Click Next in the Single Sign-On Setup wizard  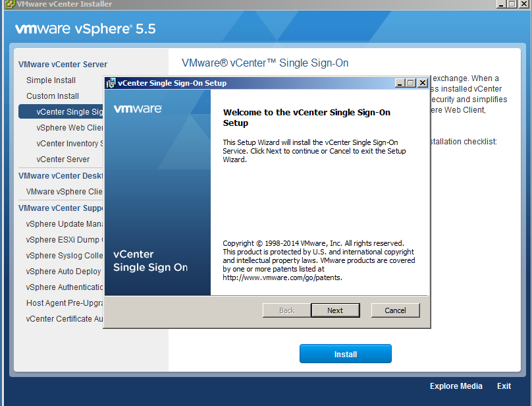[335, 310]
